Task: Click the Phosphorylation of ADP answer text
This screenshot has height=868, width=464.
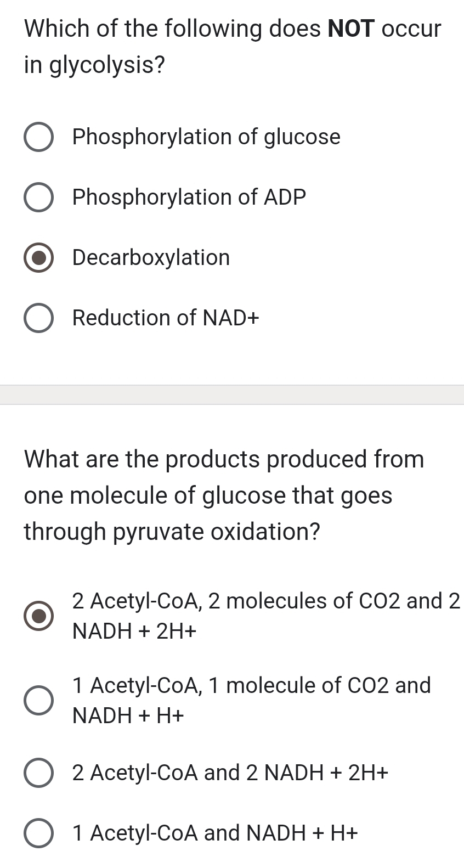Action: [189, 197]
